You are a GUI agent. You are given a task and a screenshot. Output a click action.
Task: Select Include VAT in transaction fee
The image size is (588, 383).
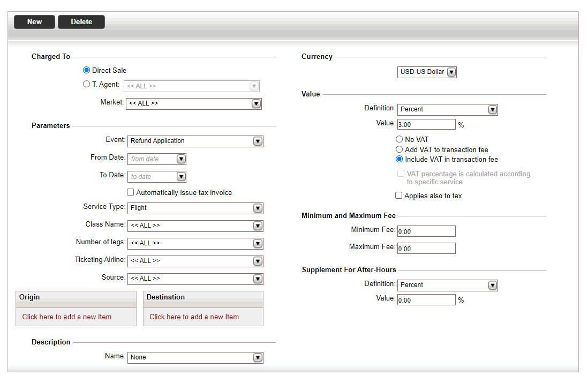pos(399,159)
